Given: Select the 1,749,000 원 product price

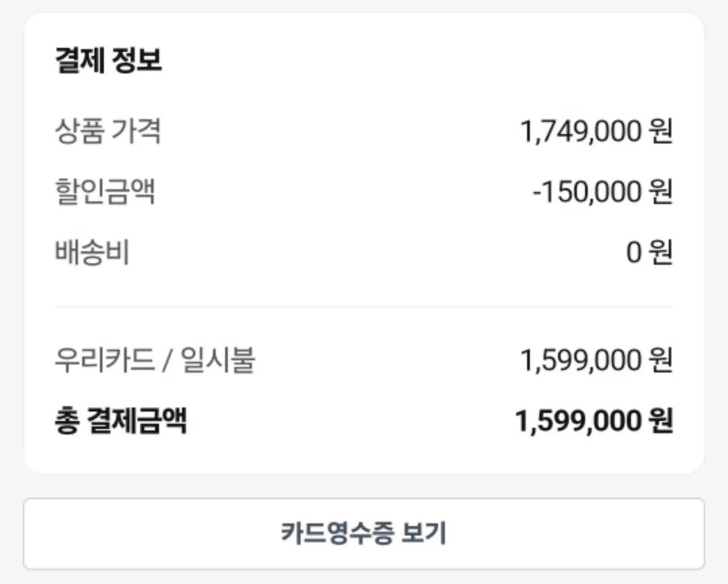Looking at the screenshot, I should (x=596, y=131).
